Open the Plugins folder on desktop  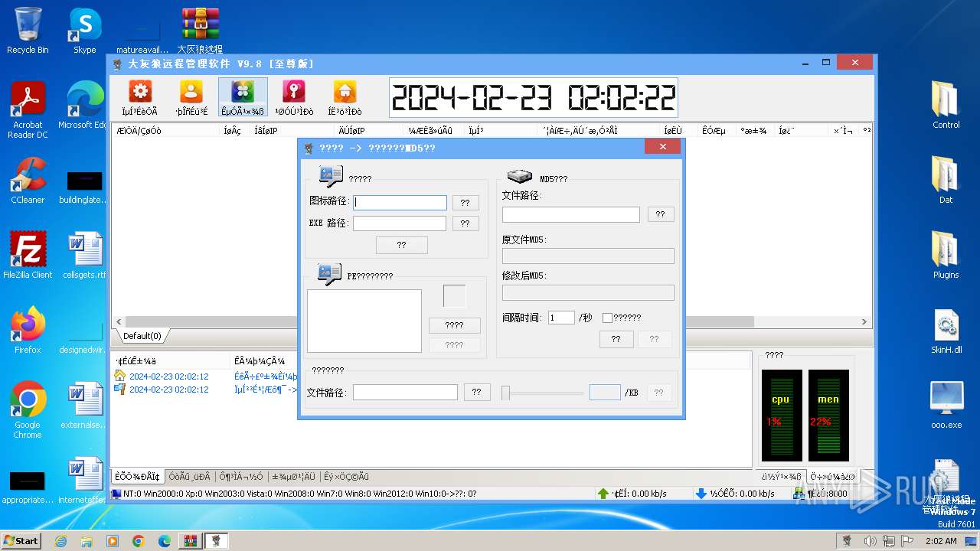(x=946, y=256)
